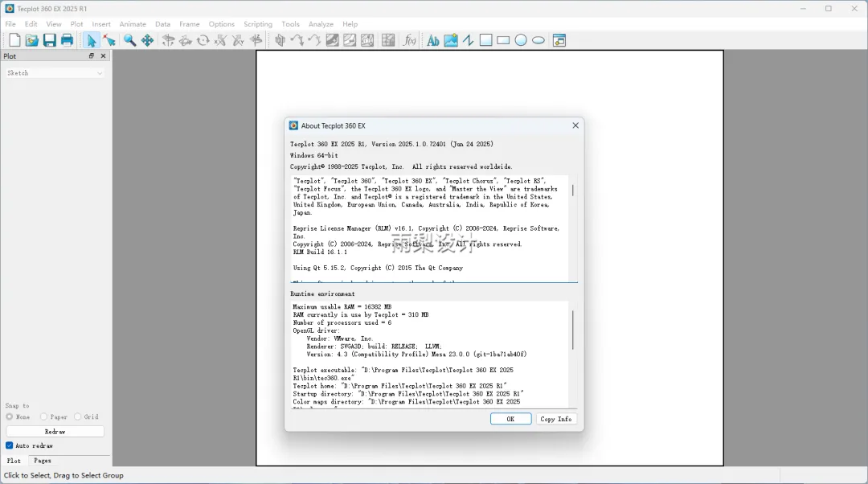Select the rectangle shape tool
The width and height of the screenshot is (868, 484).
click(503, 40)
